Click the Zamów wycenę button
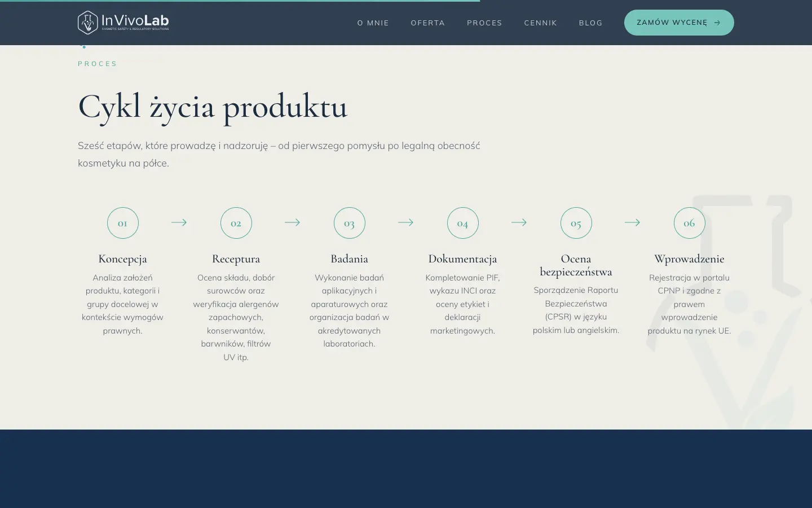This screenshot has height=508, width=812. [679, 23]
